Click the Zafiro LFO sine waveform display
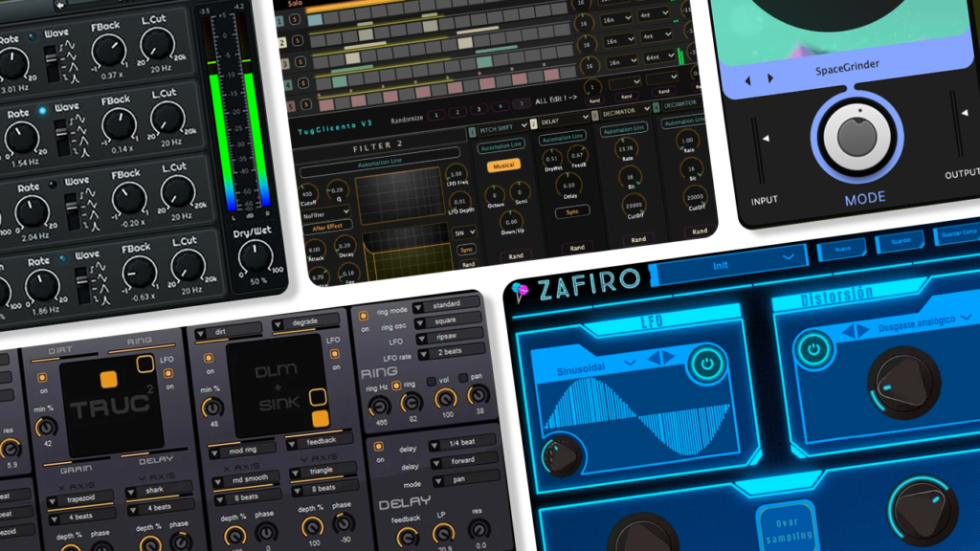Screen dimensions: 980x551 coord(635,415)
